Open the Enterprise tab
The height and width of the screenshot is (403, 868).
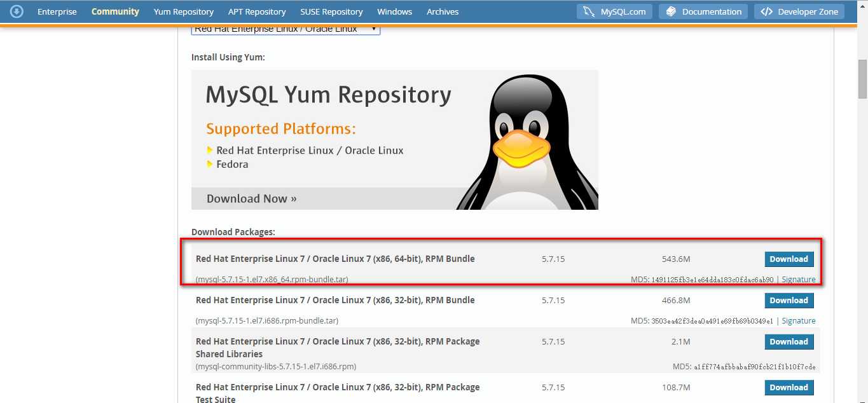point(57,11)
